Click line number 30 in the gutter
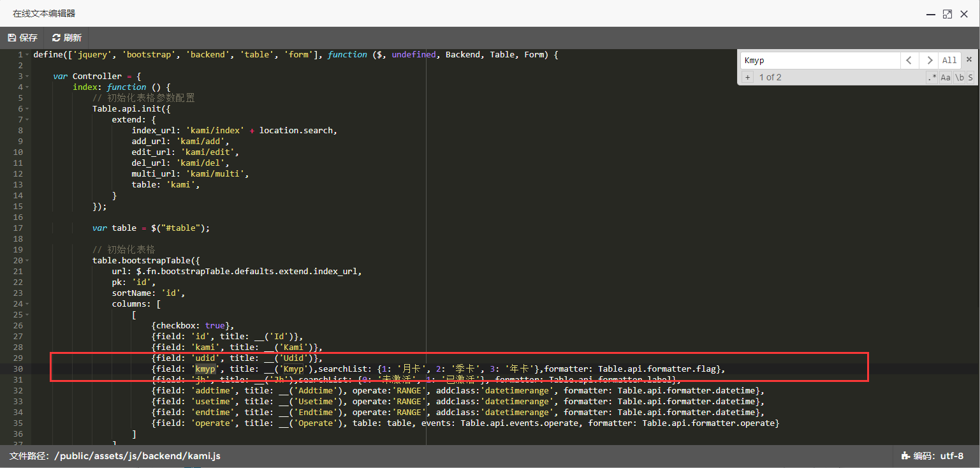Screen dimensions: 980x468 [18, 369]
